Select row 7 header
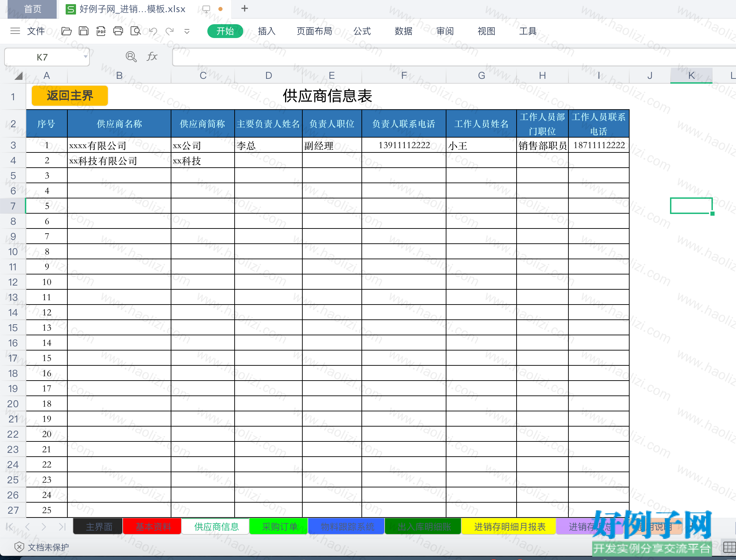The height and width of the screenshot is (560, 736). click(13, 206)
